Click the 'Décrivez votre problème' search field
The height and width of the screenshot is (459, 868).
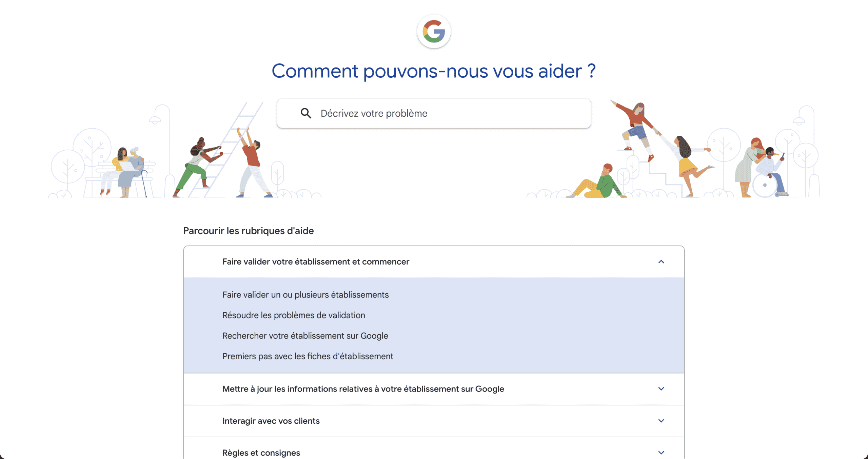tap(441, 113)
